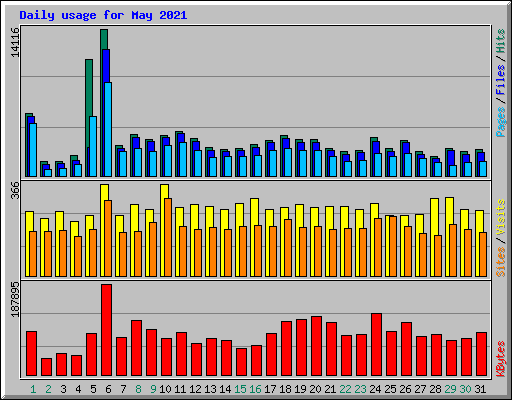Click day 29 on the x-axis
The width and height of the screenshot is (512, 400).
(x=450, y=389)
